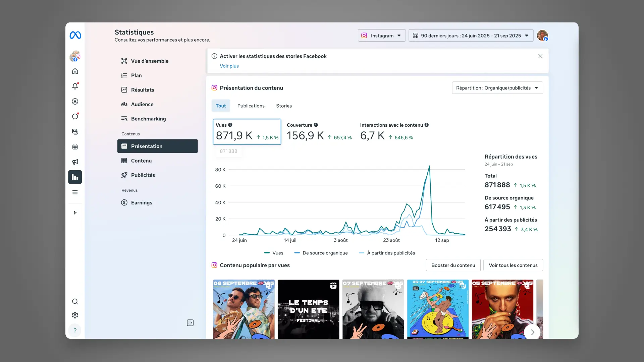Expand the Répartition Organique/publicités dropdown

point(497,88)
